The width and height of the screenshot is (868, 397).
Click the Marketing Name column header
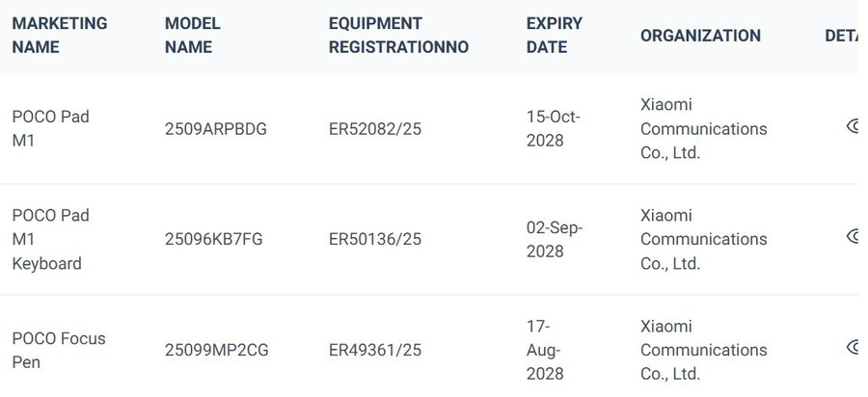(x=60, y=35)
